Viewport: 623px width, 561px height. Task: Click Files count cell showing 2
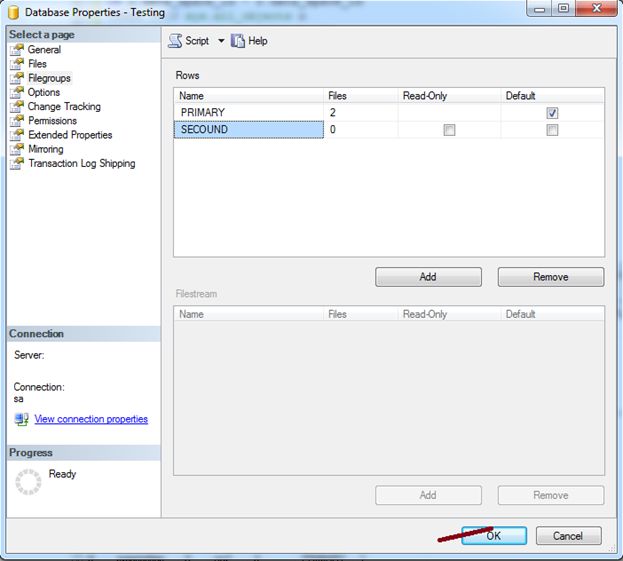361,113
